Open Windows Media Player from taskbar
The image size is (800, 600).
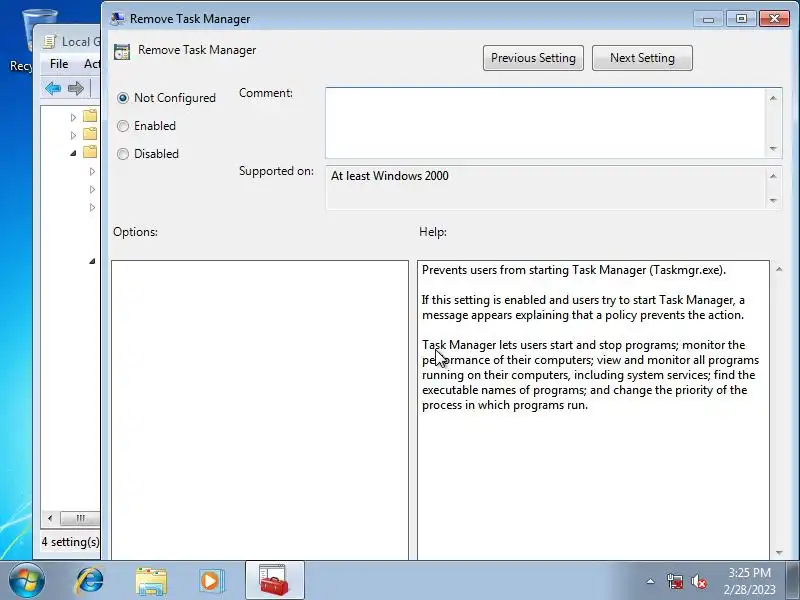(x=211, y=581)
